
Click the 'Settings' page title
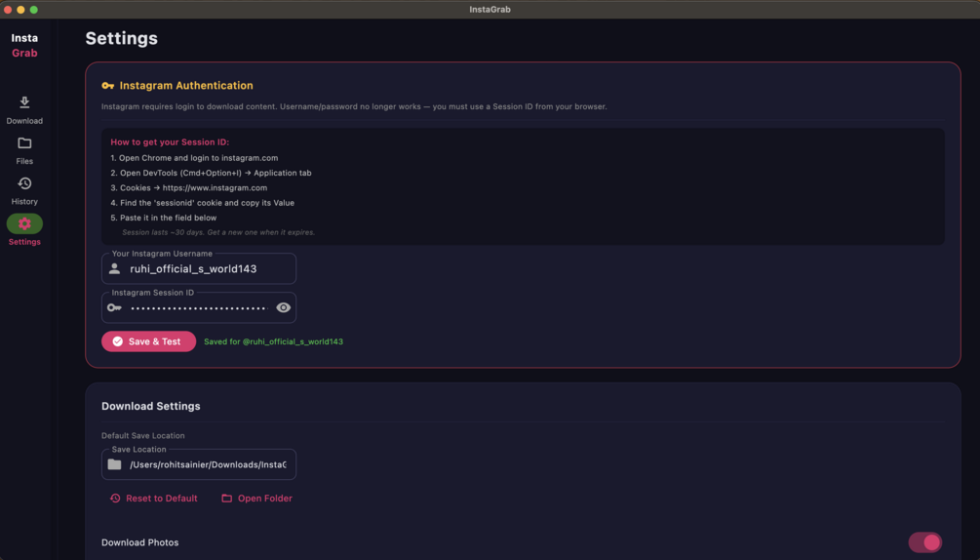[121, 38]
